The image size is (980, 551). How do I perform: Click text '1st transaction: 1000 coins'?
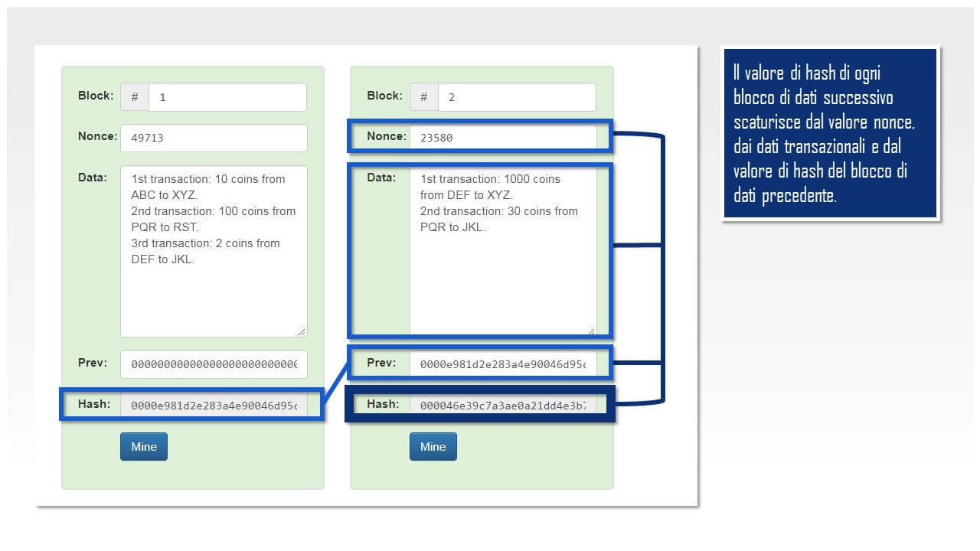tap(490, 179)
